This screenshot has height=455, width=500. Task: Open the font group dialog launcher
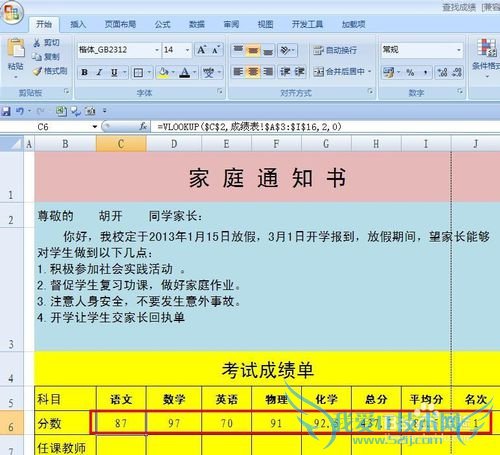point(220,91)
